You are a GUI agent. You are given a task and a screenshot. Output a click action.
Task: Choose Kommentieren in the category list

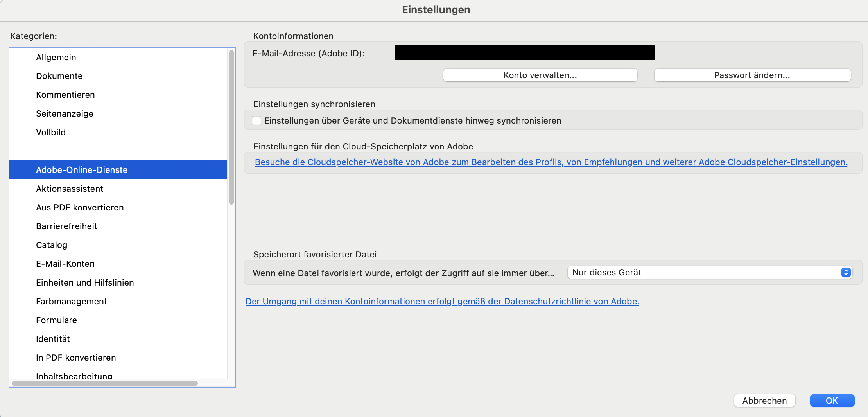(118, 95)
